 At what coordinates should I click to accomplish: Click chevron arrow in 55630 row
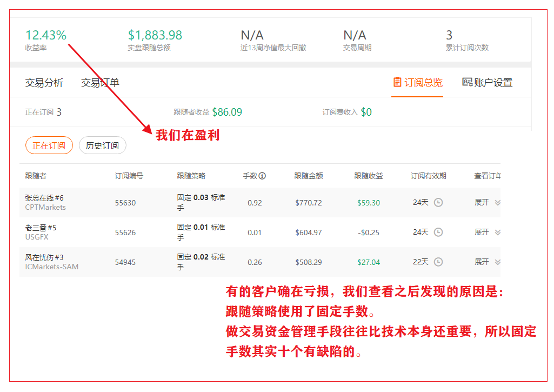coord(497,203)
